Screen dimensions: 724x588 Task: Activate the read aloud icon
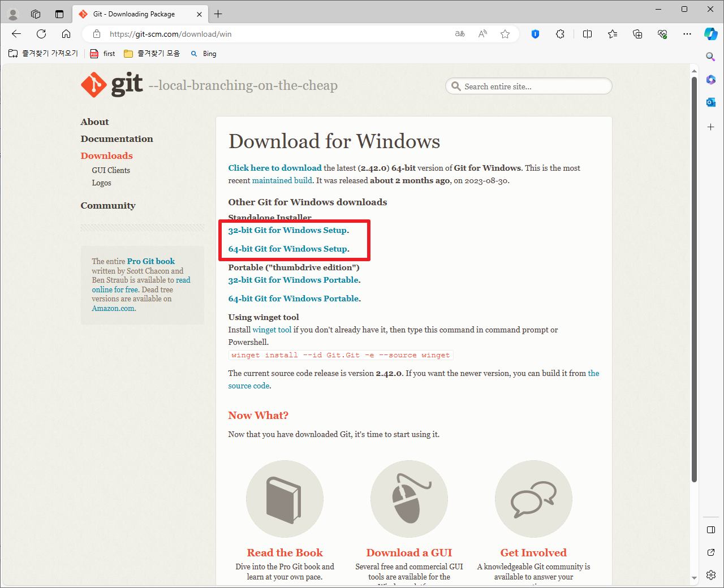(482, 34)
